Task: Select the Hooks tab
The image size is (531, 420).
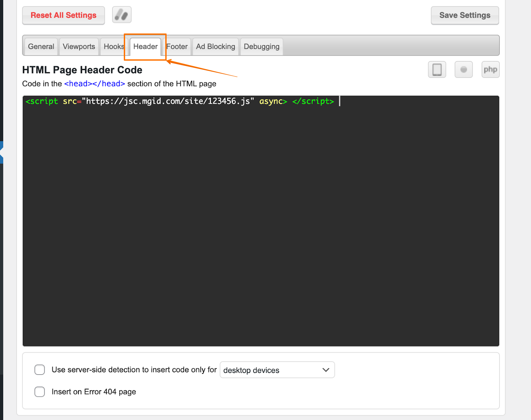Action: [x=114, y=46]
